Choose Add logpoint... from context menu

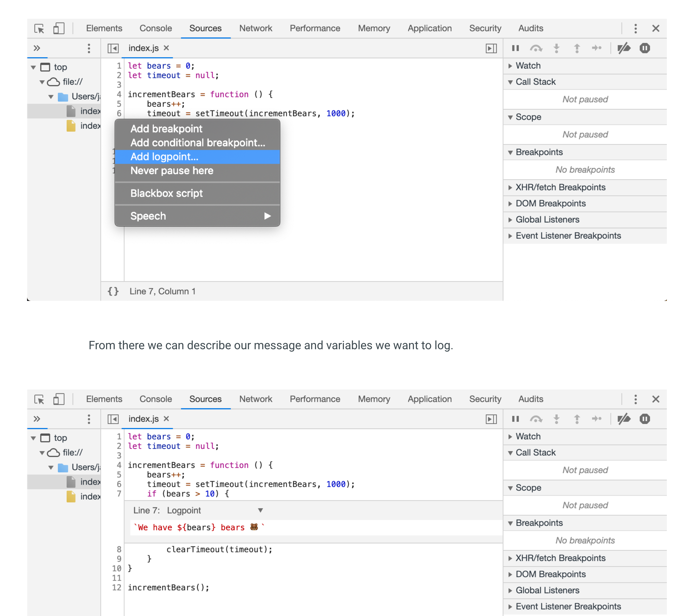(165, 157)
